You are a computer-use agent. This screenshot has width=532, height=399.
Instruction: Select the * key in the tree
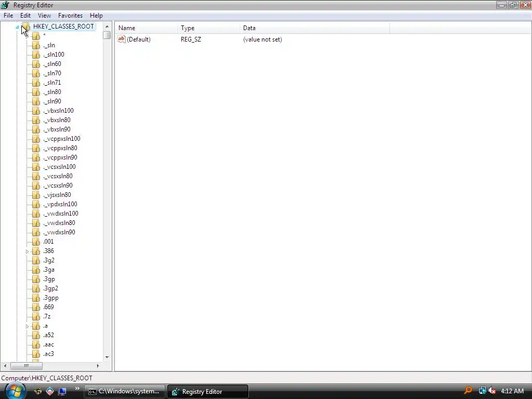pos(45,36)
